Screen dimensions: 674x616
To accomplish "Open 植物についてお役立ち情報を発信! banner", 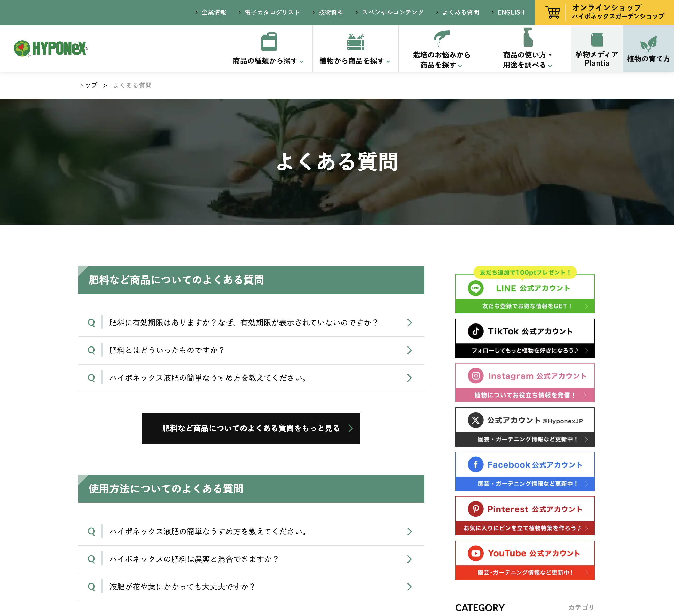I will click(x=525, y=395).
